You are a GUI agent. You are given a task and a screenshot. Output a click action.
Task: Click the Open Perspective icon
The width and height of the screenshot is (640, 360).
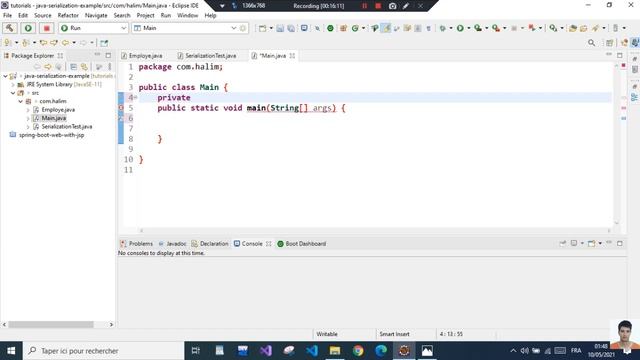click(x=609, y=43)
